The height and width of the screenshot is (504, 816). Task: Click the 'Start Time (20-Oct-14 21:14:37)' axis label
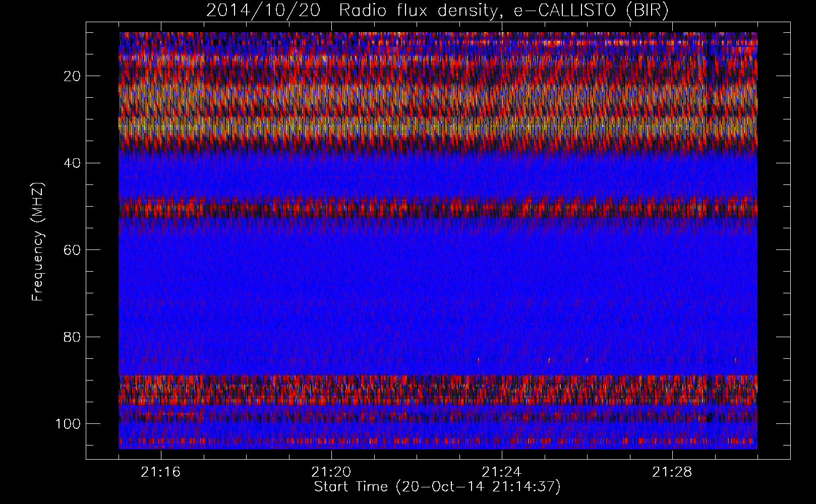pyautogui.click(x=437, y=487)
